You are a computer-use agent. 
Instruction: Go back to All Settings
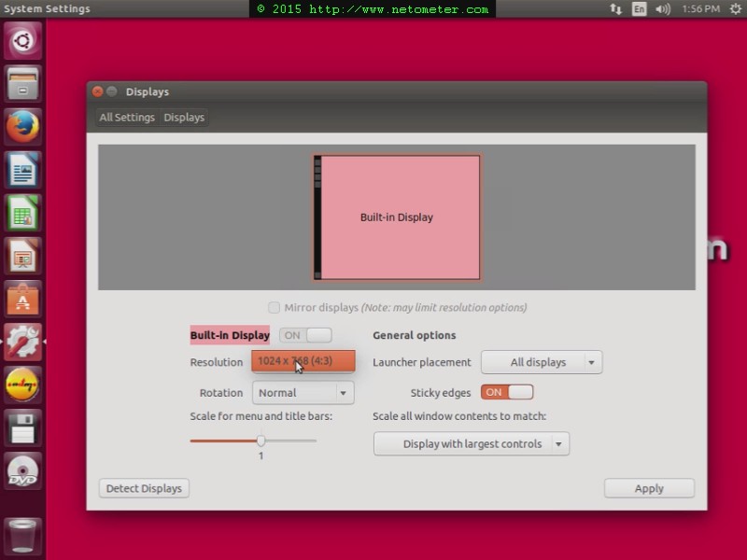pyautogui.click(x=126, y=117)
